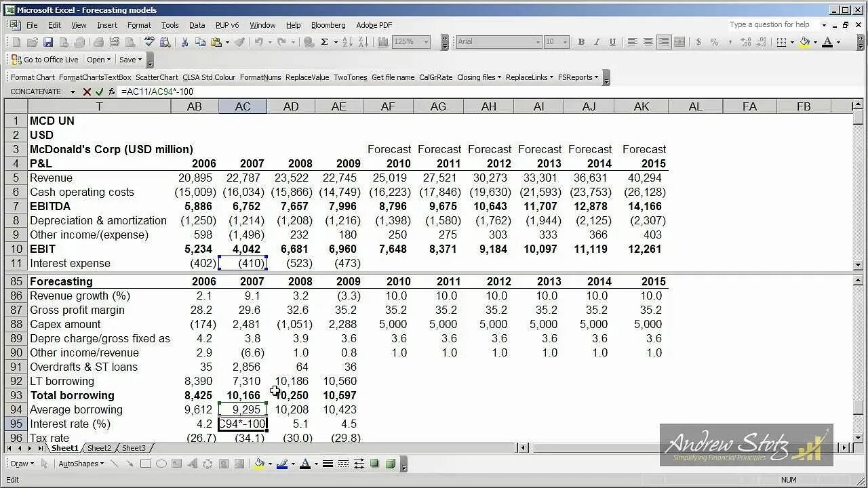The image size is (868, 488).
Task: Apply Currency style dollar icon
Action: (698, 42)
